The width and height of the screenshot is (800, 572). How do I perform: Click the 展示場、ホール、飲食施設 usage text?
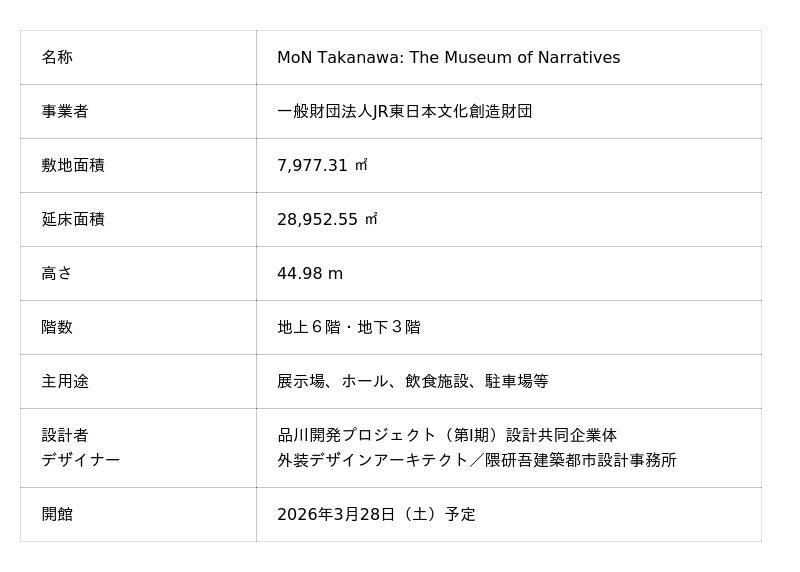click(412, 382)
